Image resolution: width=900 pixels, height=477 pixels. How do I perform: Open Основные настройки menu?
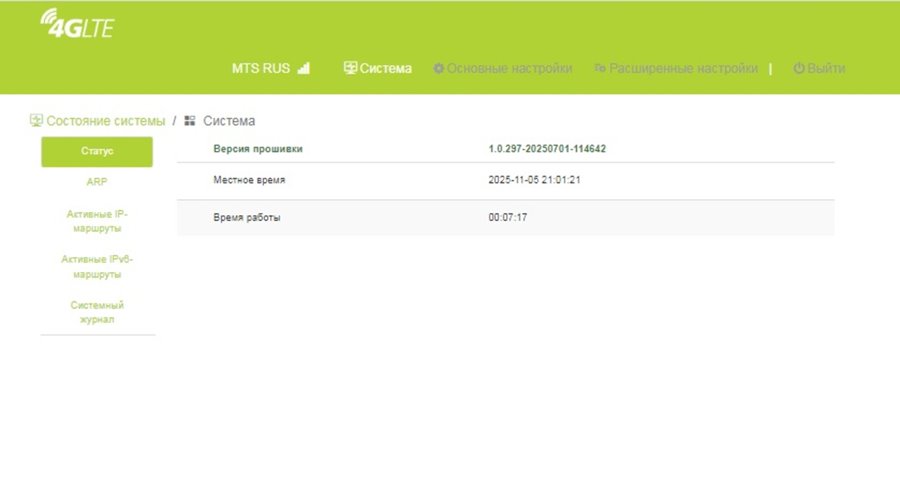click(x=509, y=69)
